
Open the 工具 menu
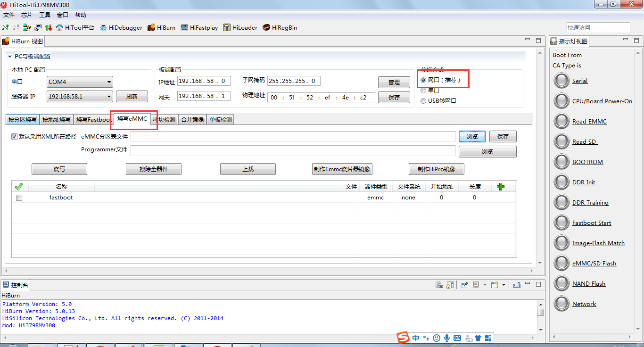pos(45,15)
